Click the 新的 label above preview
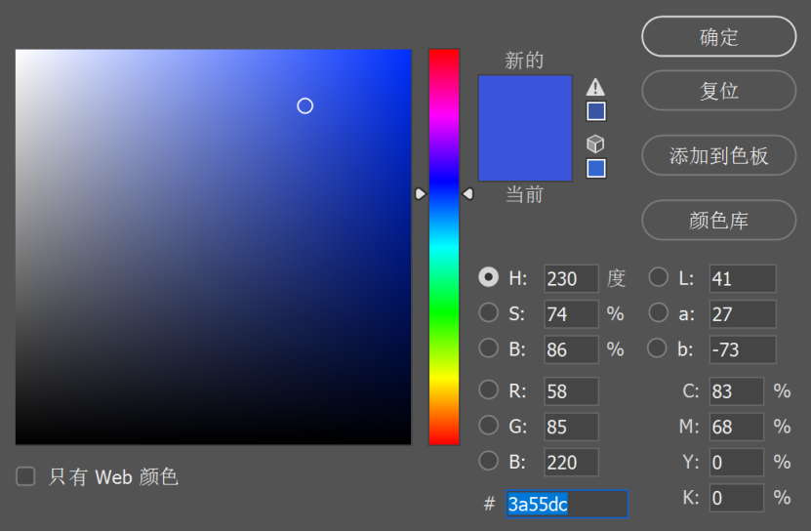This screenshot has width=811, height=532. [524, 61]
